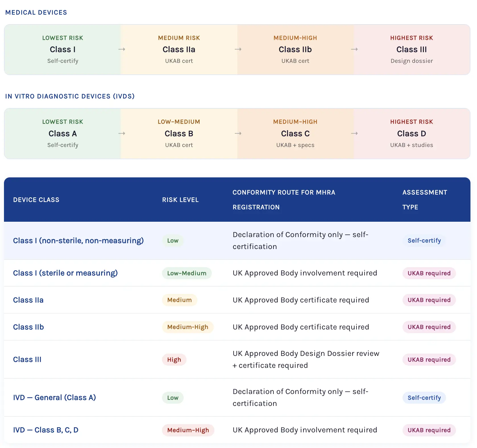The height and width of the screenshot is (448, 477).
Task: Select the Class C UKAB + specs card
Action: point(295,133)
